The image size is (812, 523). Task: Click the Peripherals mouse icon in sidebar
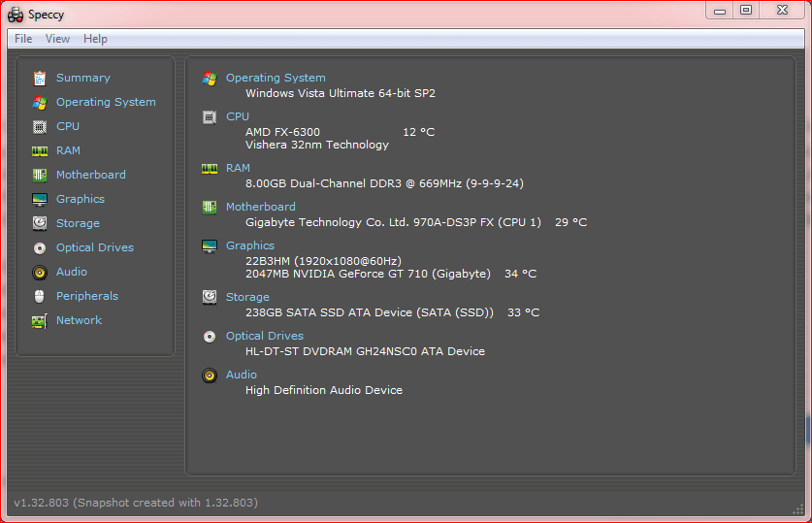click(x=40, y=296)
